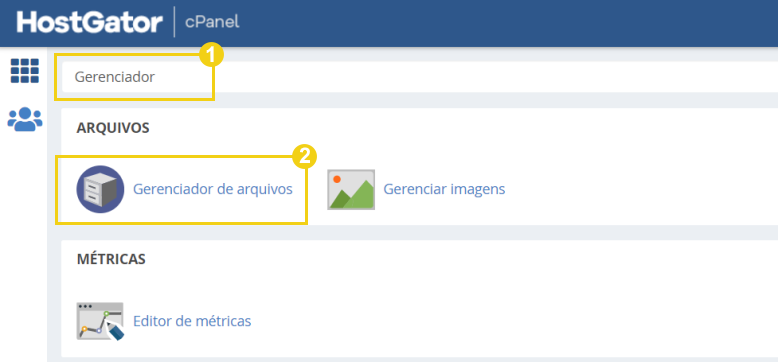
Task: Click divider line between HostGator and cPanel
Action: click(x=174, y=22)
